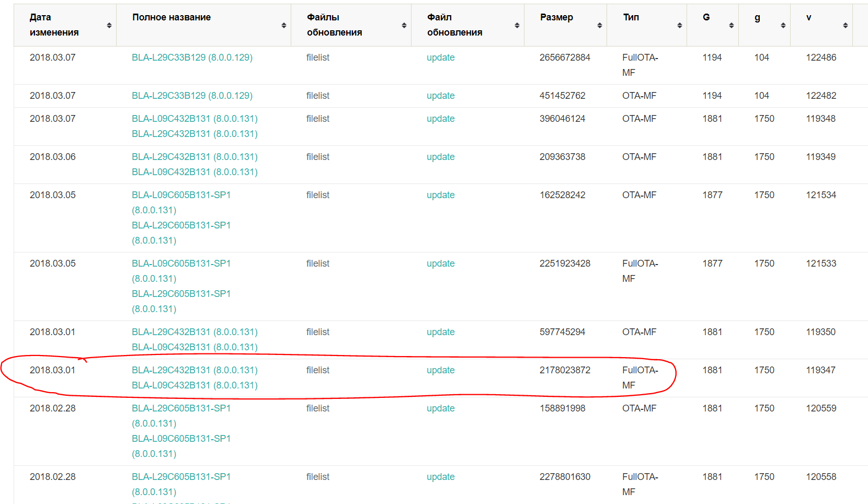Screen dimensions: 868x504
Task: Open BLA-L09C432B131 link in 396046124 row
Action: 195,119
